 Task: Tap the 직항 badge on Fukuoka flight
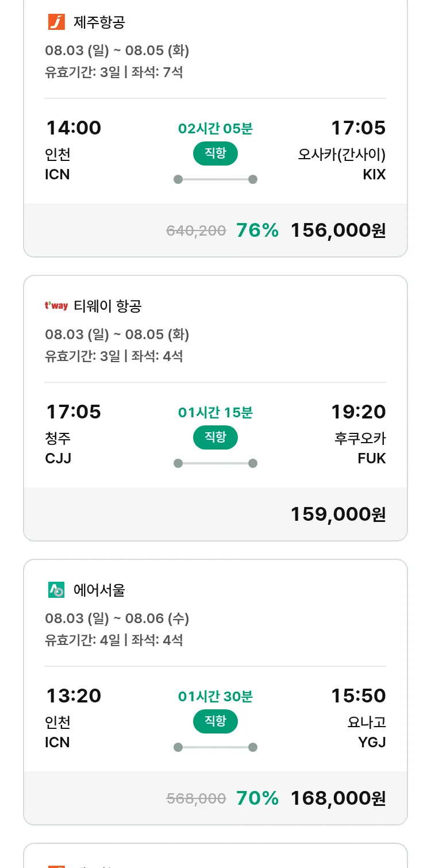tap(215, 437)
